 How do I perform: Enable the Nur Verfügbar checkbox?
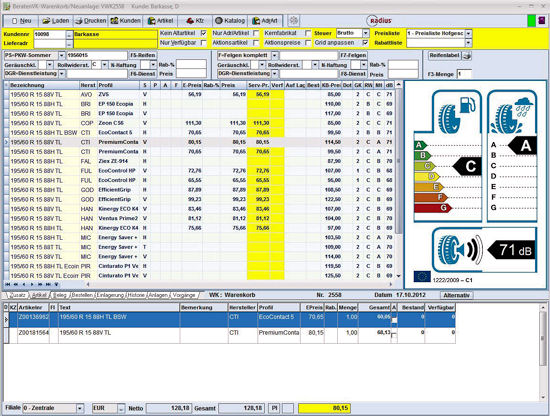pos(203,43)
